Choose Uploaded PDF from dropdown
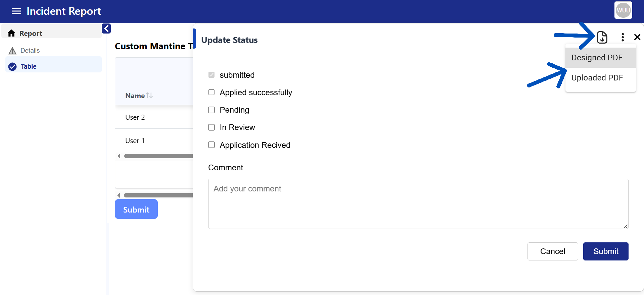644x295 pixels. click(x=597, y=78)
